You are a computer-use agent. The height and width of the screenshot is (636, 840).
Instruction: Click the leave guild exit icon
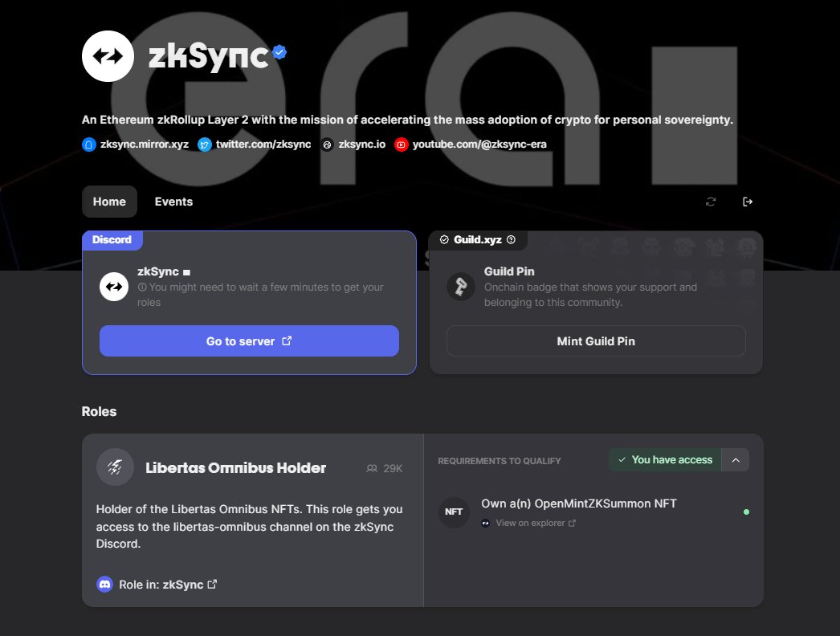pyautogui.click(x=748, y=202)
